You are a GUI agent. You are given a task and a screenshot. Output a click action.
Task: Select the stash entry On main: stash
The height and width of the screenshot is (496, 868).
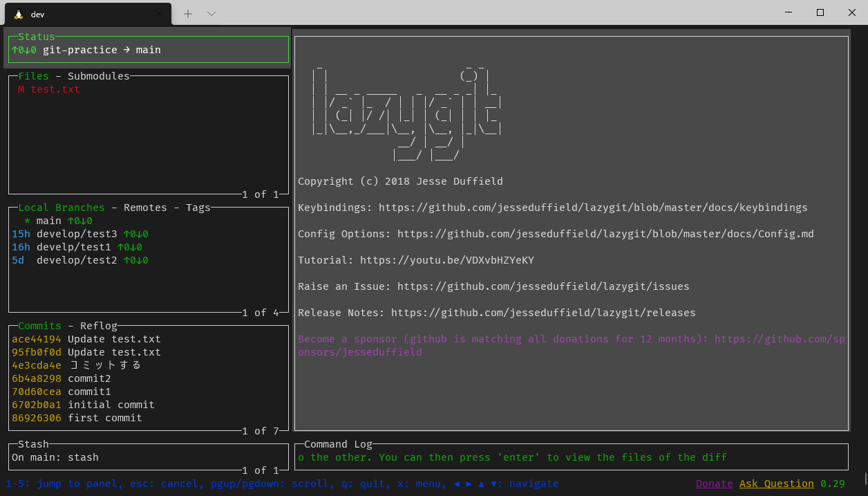(54, 457)
